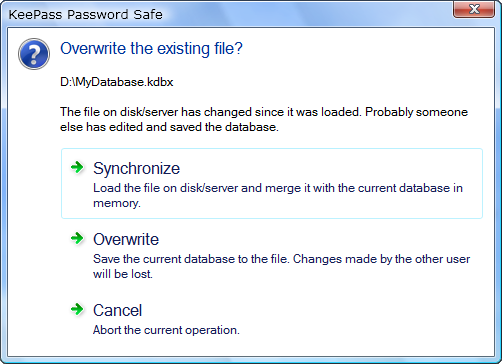Click 'Save the current database to the file' text

pyautogui.click(x=191, y=259)
